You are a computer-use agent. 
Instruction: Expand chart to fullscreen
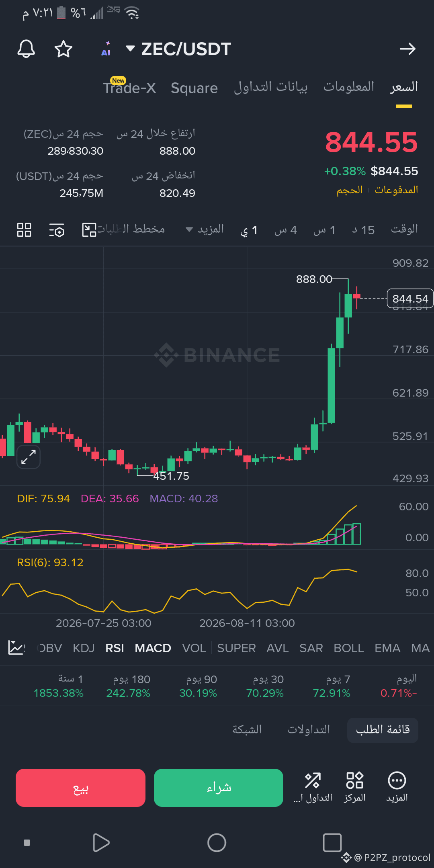click(x=29, y=457)
